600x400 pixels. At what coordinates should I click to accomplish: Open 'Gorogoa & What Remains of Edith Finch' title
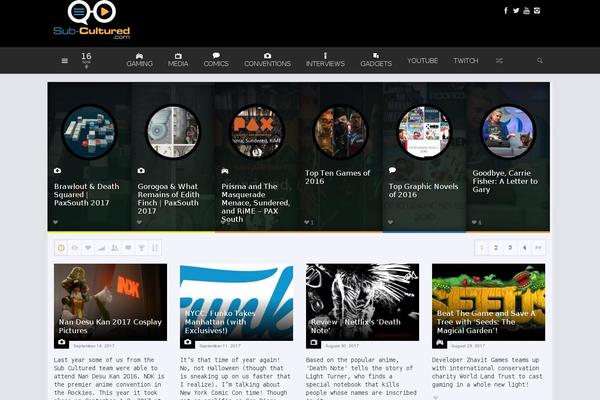pos(168,199)
